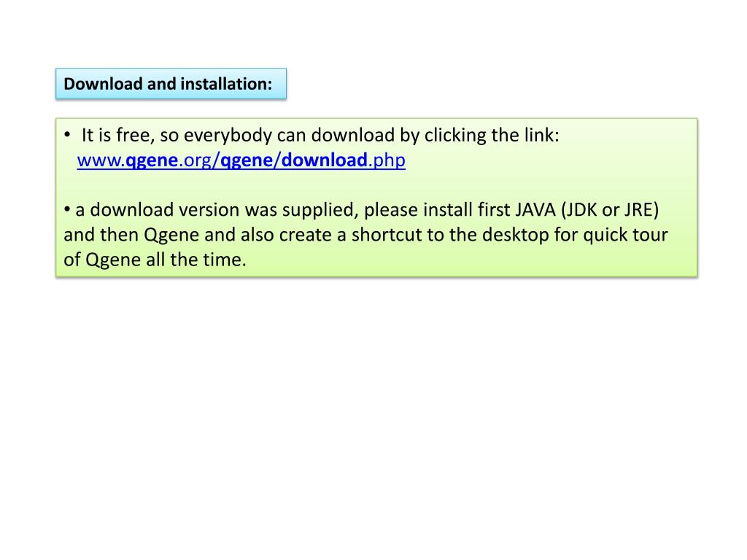Click the word "everybody" in first line
The width and height of the screenshot is (747, 560).
pyautogui.click(x=228, y=136)
